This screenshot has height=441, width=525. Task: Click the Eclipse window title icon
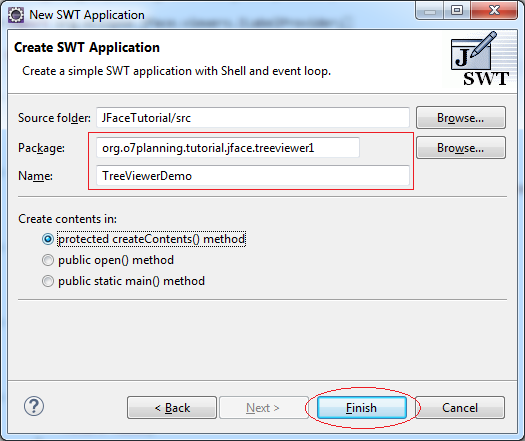pyautogui.click(x=16, y=15)
